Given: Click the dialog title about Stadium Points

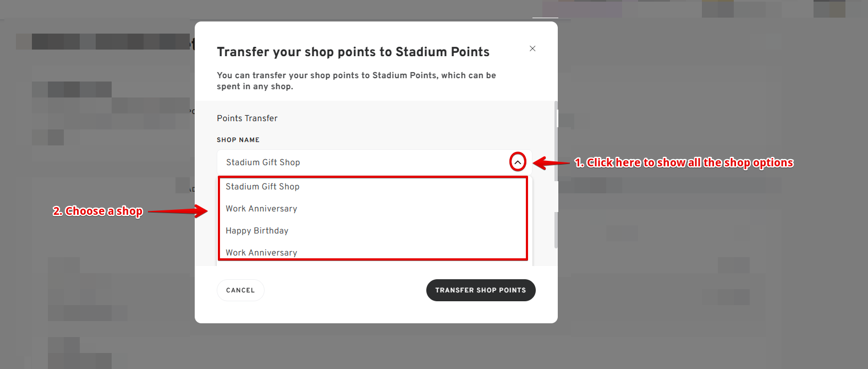Looking at the screenshot, I should click(353, 52).
